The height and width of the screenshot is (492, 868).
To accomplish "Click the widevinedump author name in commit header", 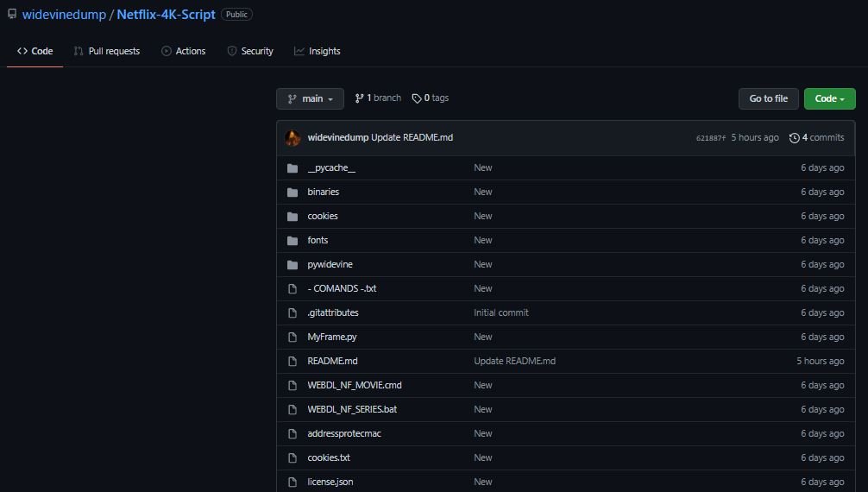I will click(337, 137).
